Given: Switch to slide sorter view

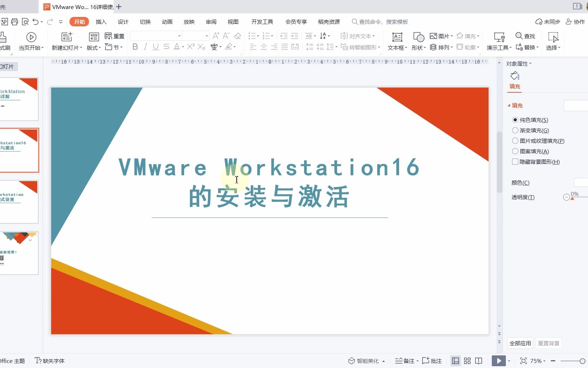Looking at the screenshot, I should coord(467,361).
